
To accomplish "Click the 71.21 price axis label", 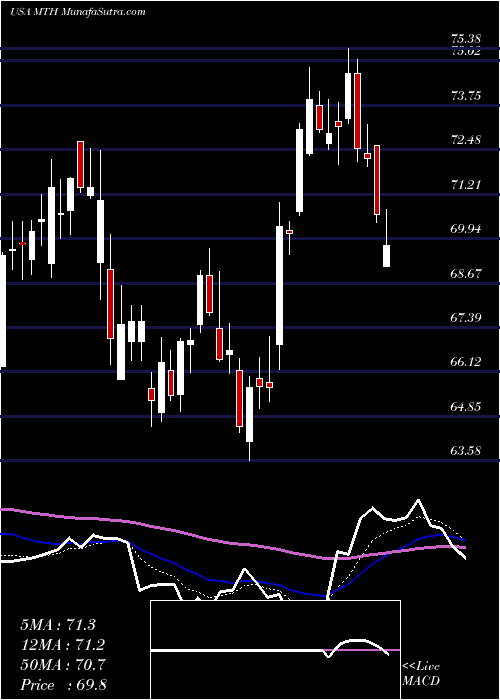I will [465, 184].
